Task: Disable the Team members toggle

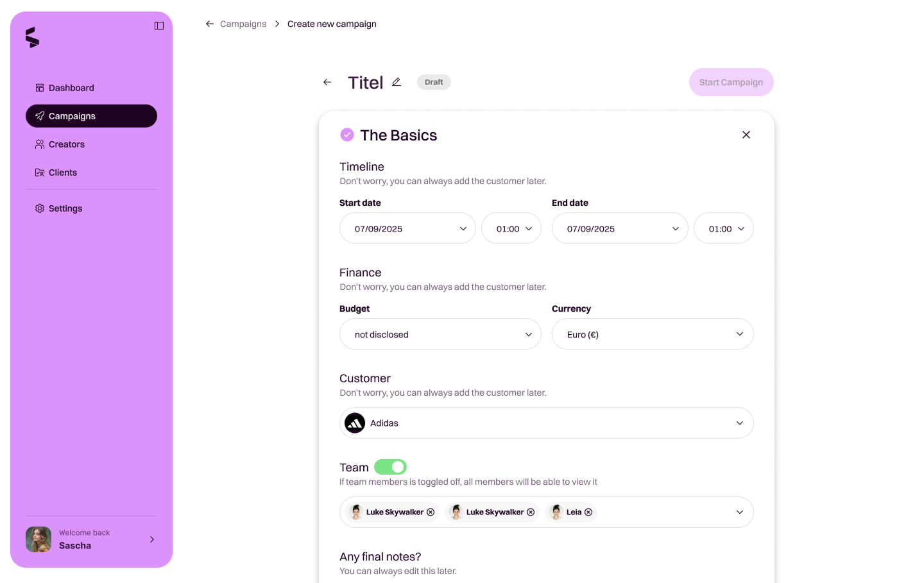Action: (390, 467)
